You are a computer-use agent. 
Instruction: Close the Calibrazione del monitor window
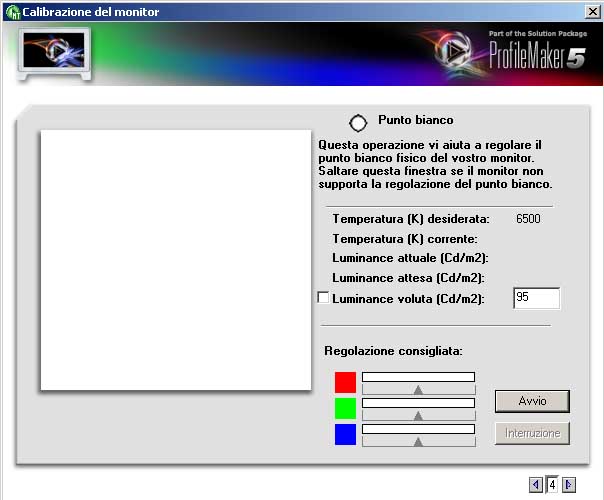pos(593,12)
